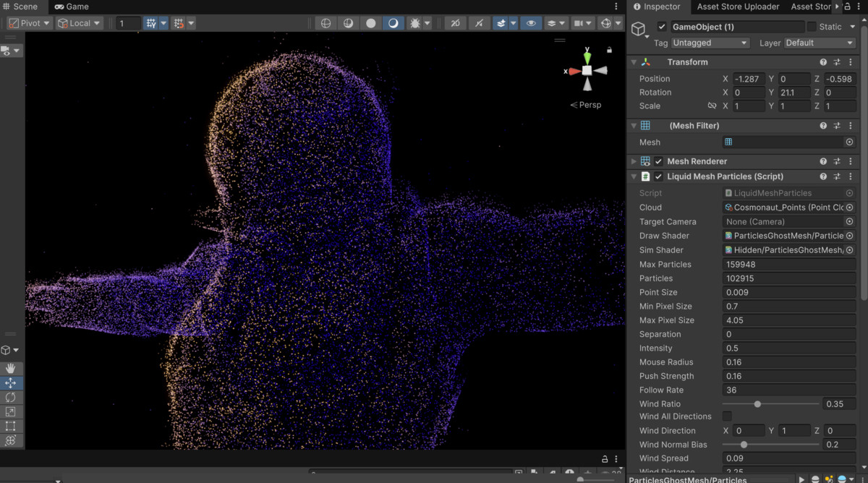Image resolution: width=868 pixels, height=483 pixels.
Task: Open the scene layers visibility dropdown
Action: 556,23
